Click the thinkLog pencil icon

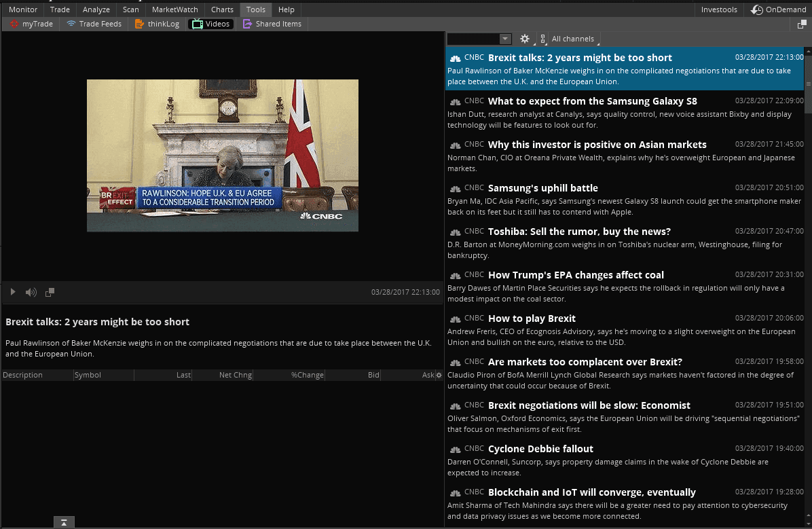point(139,24)
